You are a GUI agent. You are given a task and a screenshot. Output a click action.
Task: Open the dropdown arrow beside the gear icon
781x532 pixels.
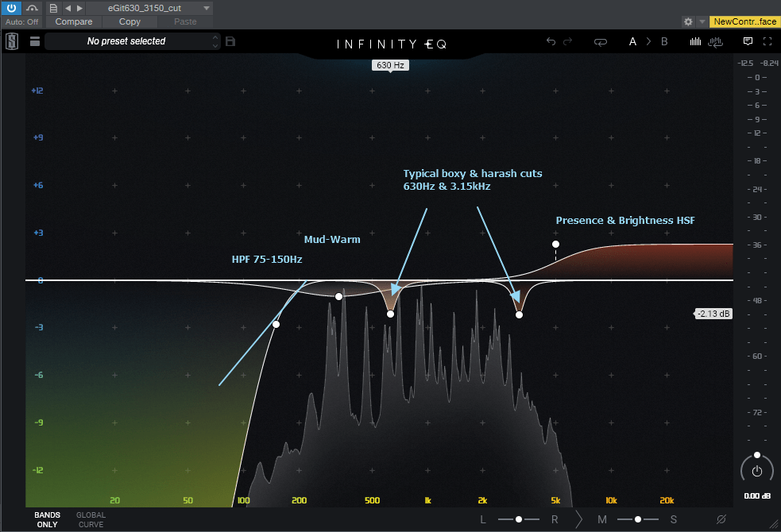point(702,21)
